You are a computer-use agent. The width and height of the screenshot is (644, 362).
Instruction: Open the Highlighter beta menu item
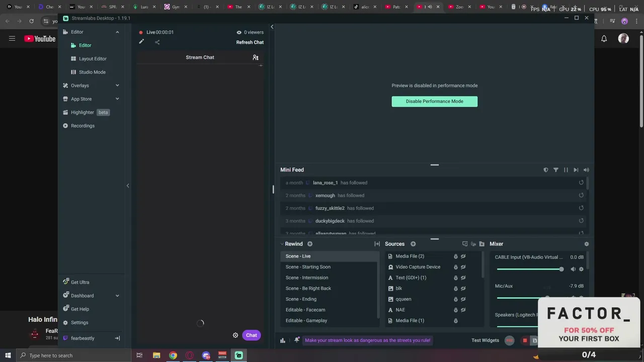tap(86, 112)
